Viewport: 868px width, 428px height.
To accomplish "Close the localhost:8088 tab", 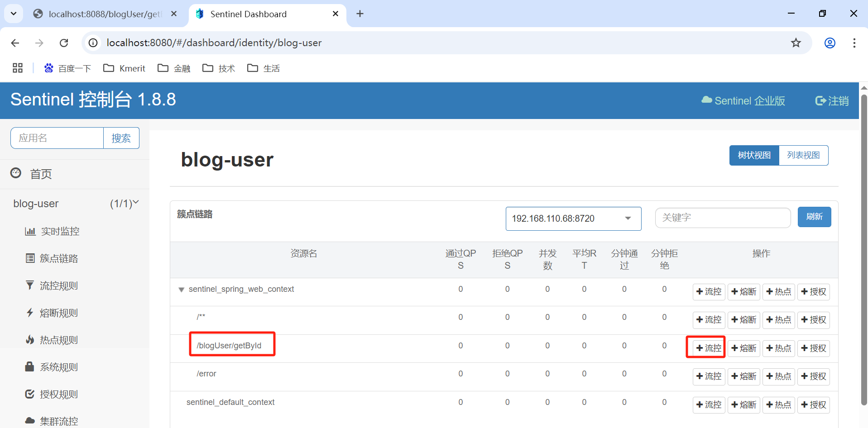I will (x=174, y=14).
